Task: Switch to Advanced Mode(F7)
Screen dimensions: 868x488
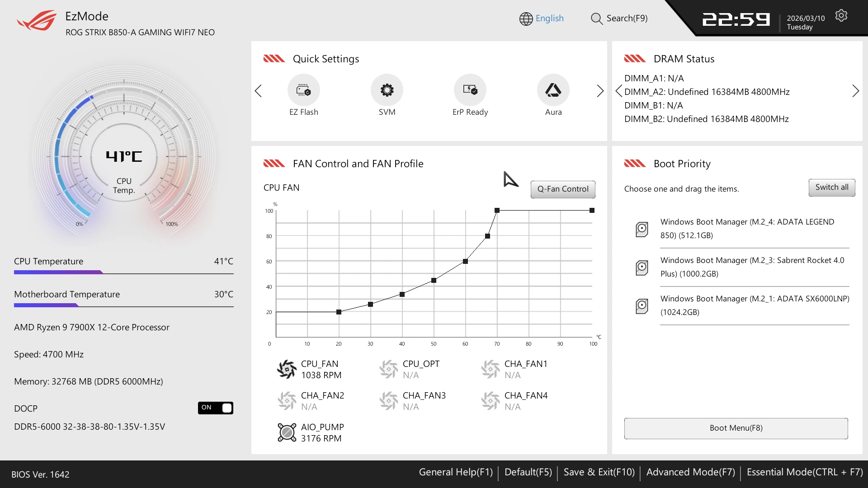Action: coord(690,472)
